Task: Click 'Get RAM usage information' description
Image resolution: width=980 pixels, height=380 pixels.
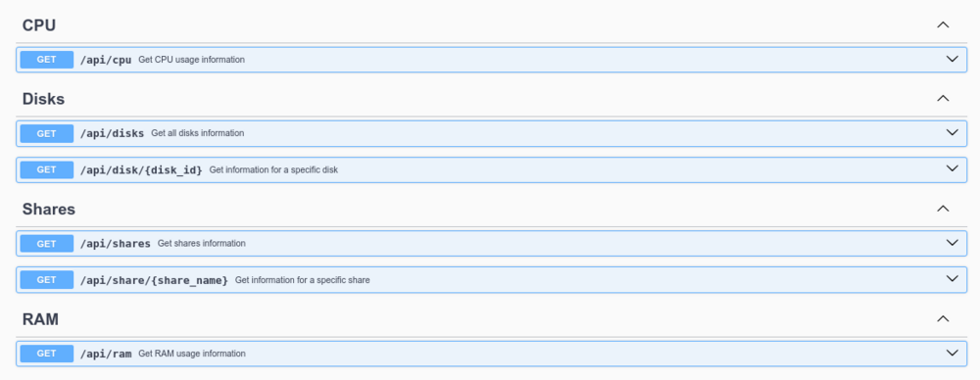Action: [x=192, y=354]
